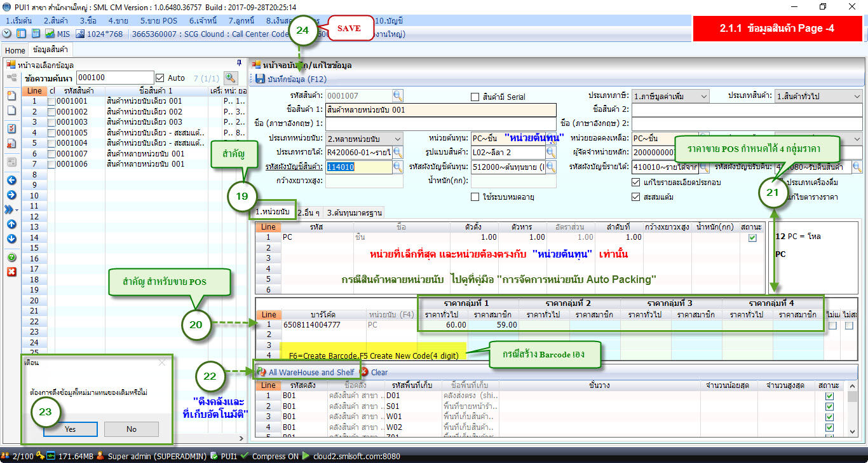The width and height of the screenshot is (868, 463).
Task: Click the blue up arrow in the sidebar
Action: (11, 224)
